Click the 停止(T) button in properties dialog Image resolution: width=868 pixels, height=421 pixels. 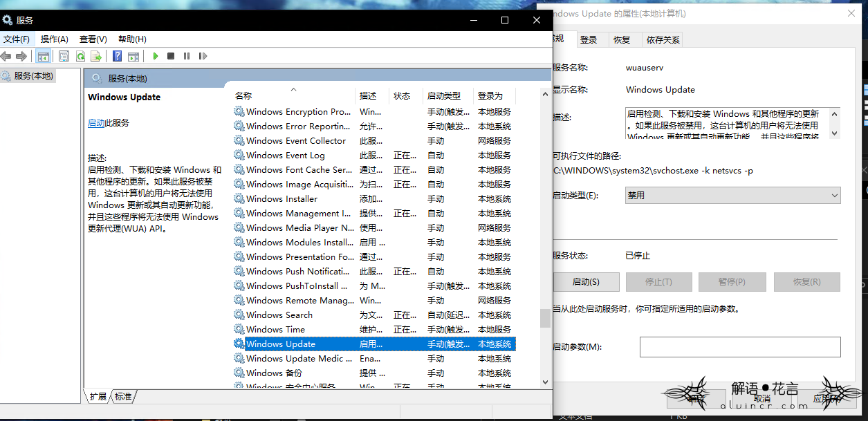coord(658,282)
